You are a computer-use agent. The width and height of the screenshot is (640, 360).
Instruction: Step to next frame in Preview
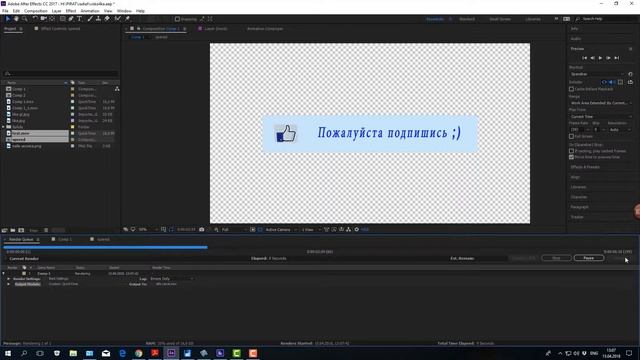(x=608, y=58)
